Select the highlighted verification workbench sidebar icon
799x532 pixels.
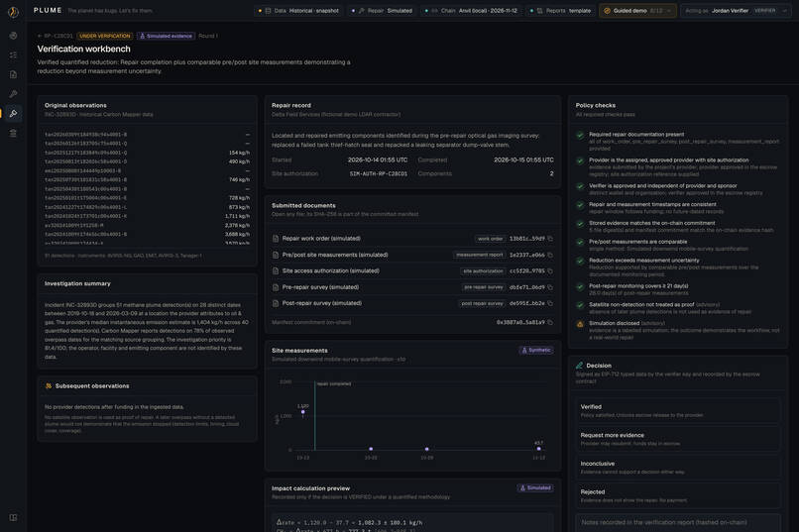(x=13, y=113)
